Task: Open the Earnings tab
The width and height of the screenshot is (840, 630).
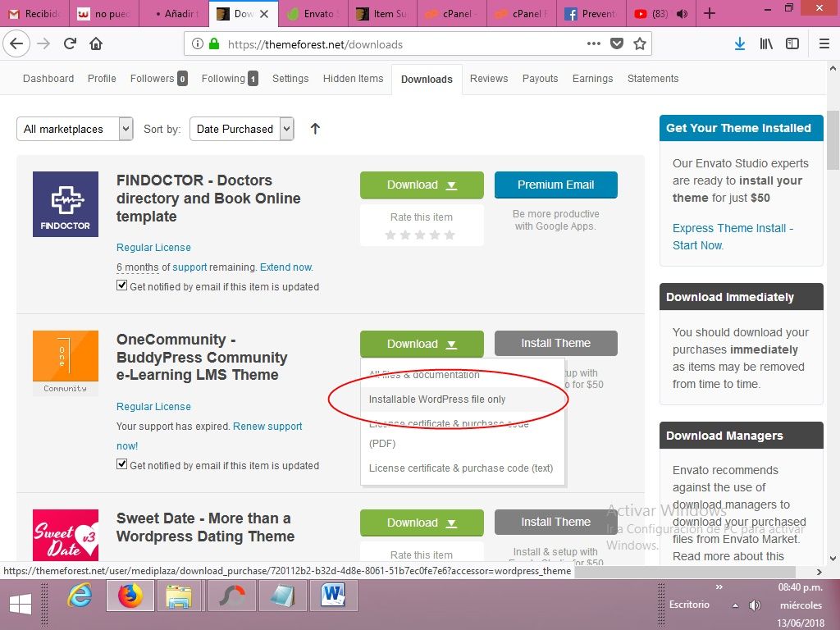Action: [x=592, y=78]
